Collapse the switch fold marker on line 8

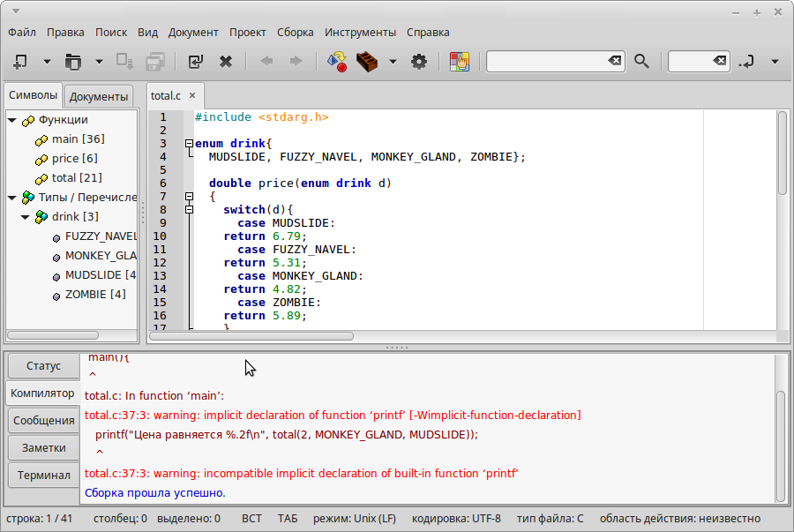(189, 210)
